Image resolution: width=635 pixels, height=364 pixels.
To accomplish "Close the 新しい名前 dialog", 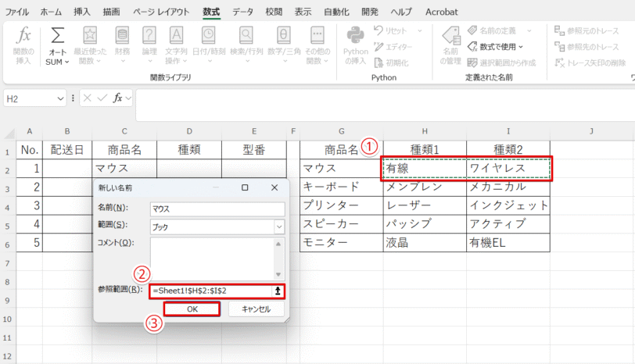I will click(x=274, y=187).
